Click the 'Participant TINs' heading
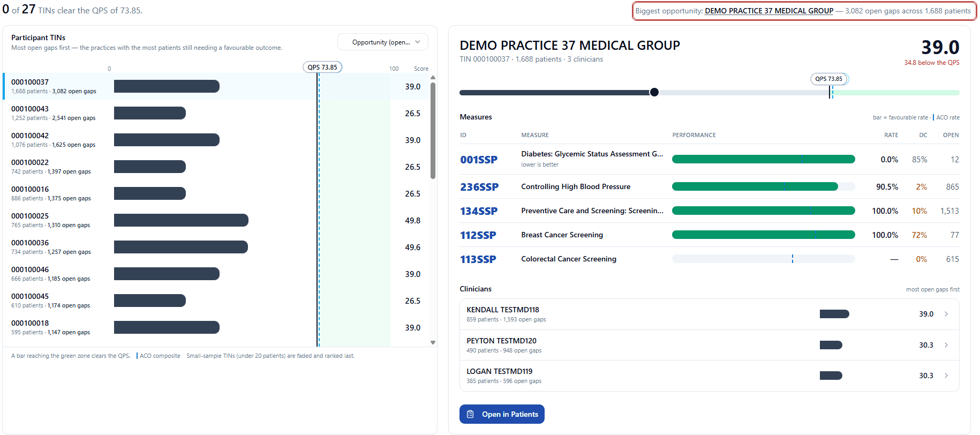The image size is (980, 435). click(x=38, y=37)
